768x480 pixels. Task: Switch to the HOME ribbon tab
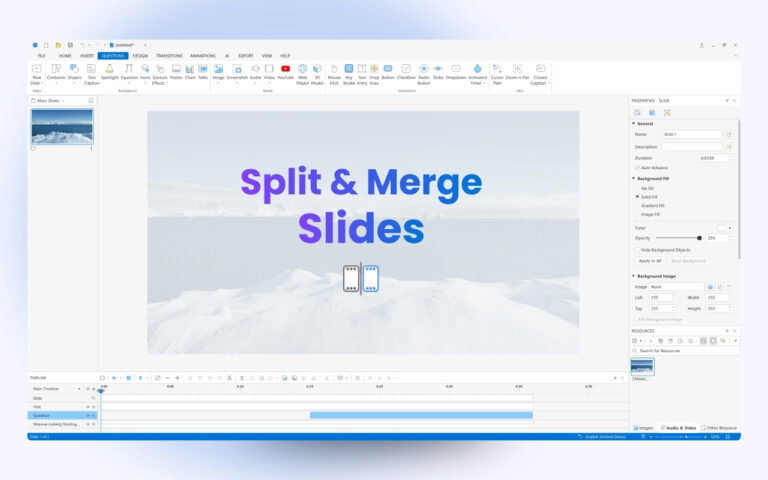[65, 56]
